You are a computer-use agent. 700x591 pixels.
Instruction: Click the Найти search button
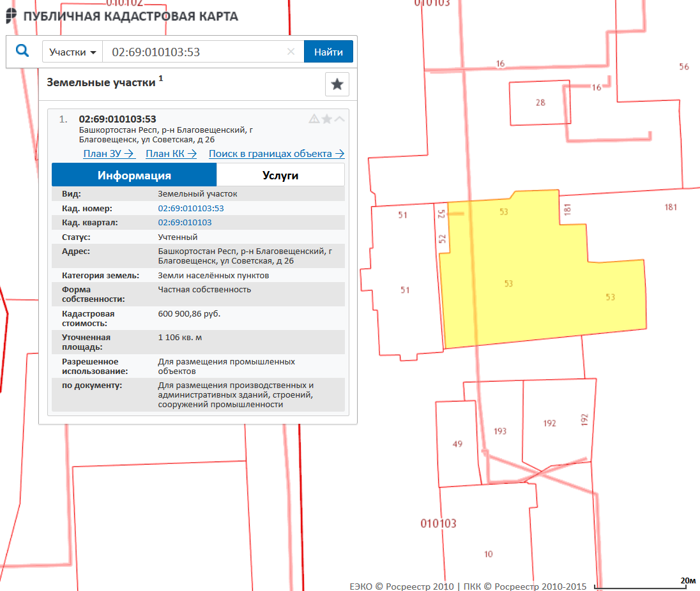tap(328, 52)
